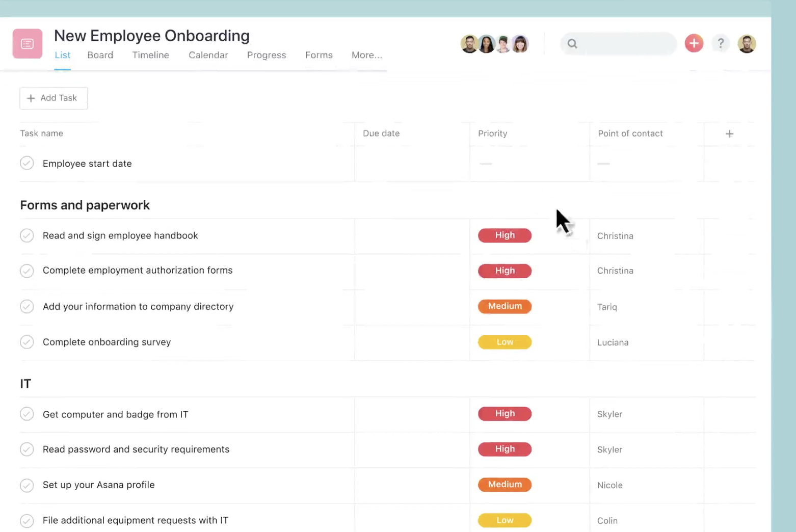Check off 'Complete employment authorization forms'
The height and width of the screenshot is (532, 796).
click(27, 271)
